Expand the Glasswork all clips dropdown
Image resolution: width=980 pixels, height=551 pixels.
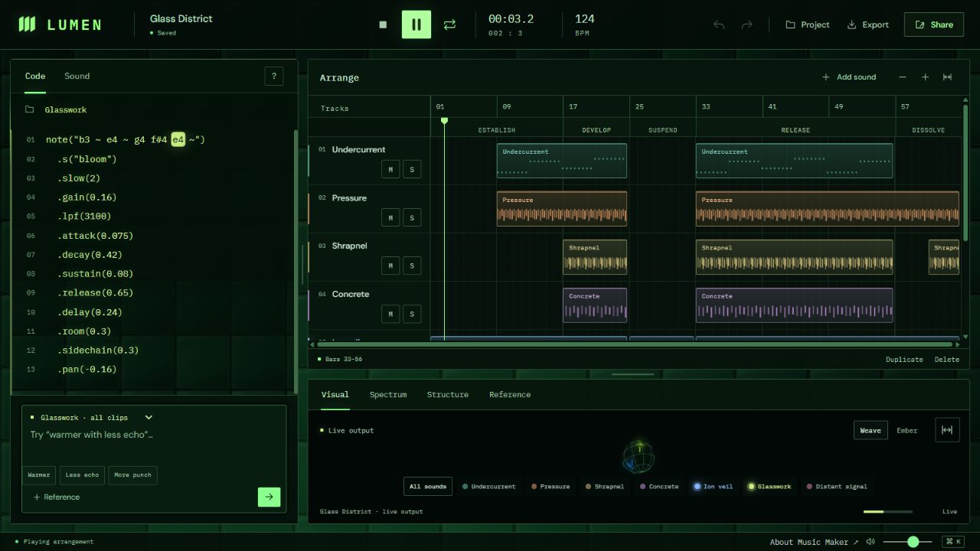click(92, 418)
